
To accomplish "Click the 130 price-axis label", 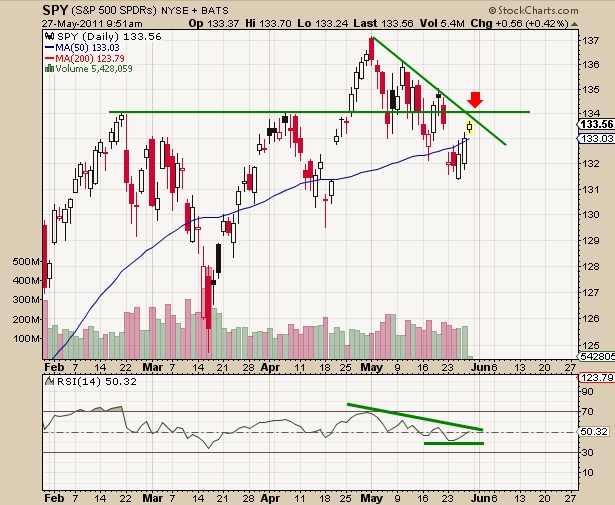I will [x=590, y=215].
